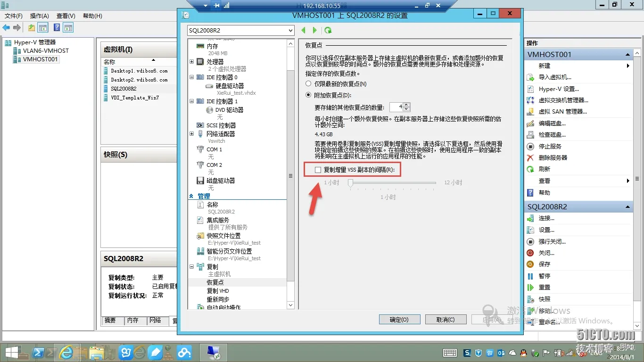Click 保存 action for SQL2008R2

[545, 264]
